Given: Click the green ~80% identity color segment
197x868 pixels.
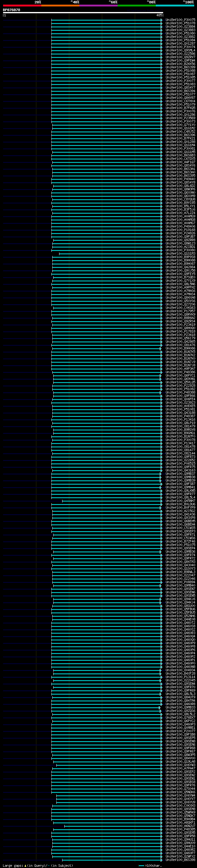Looking at the screenshot, I should [137, 6].
